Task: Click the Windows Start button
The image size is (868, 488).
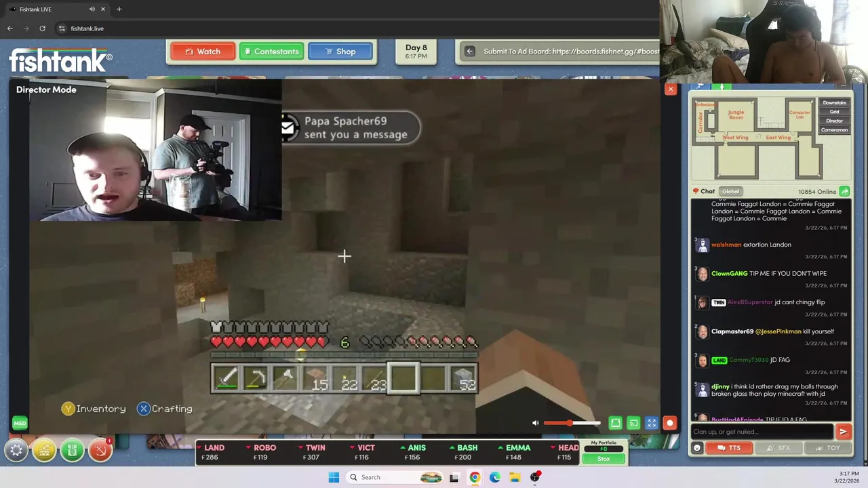Action: 334,477
